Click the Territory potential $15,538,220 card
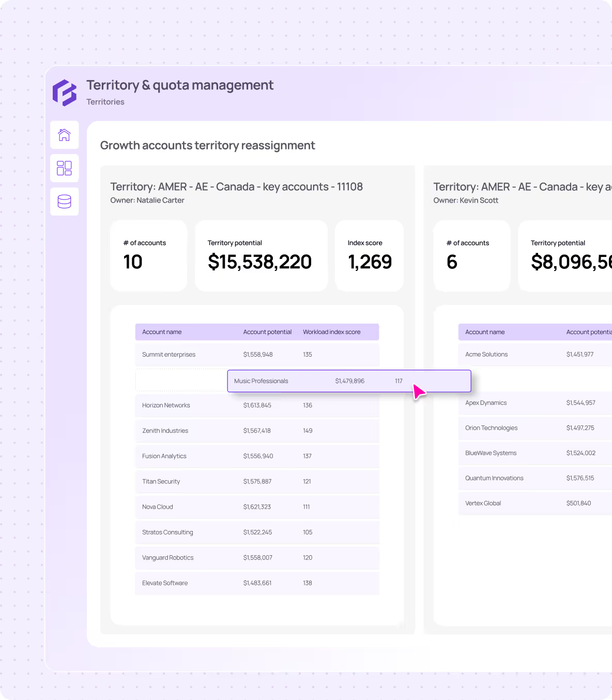612x700 pixels. coord(261,256)
